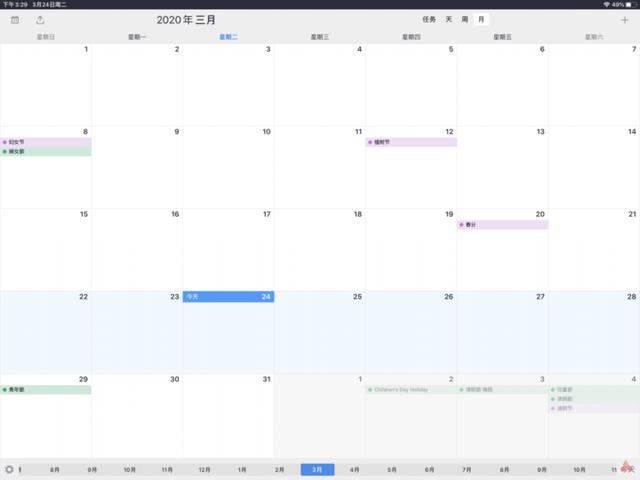Select March 16 date cell
The height and width of the screenshot is (480, 640).
pos(137,250)
